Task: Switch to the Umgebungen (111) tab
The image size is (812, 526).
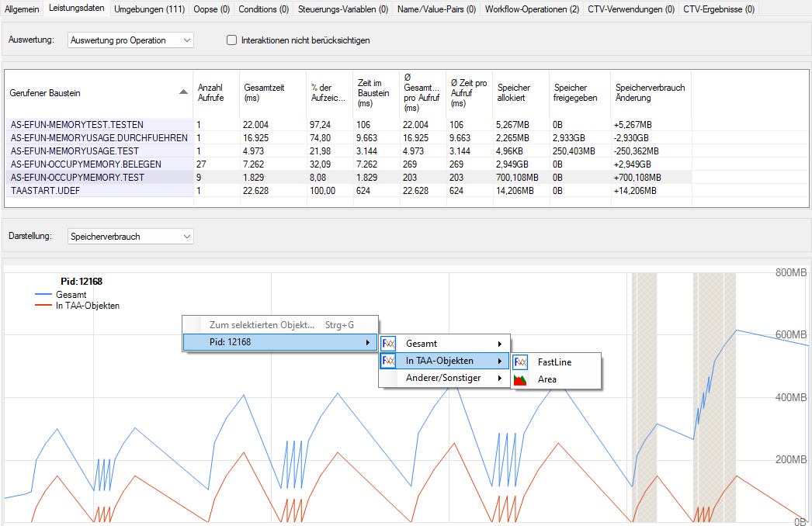Action: [x=149, y=9]
